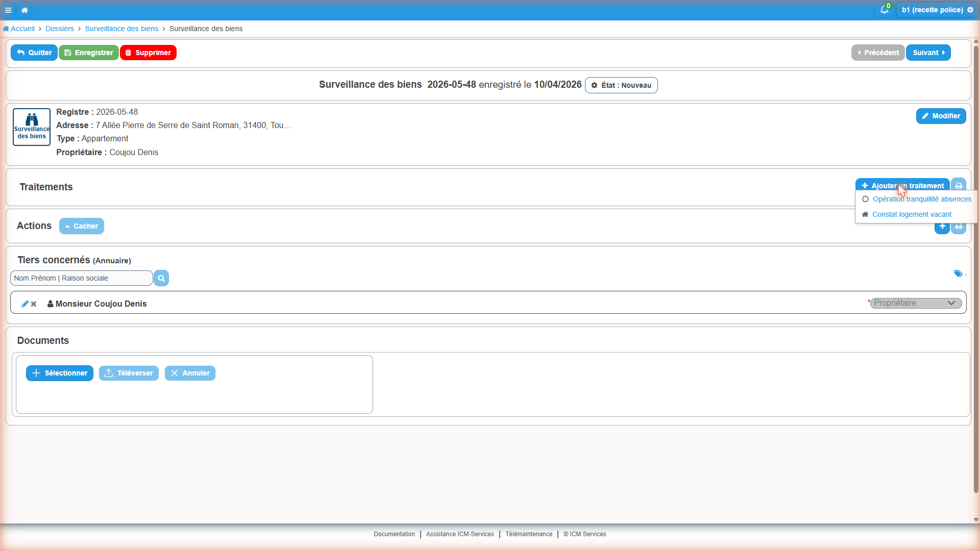This screenshot has width=980, height=551.
Task: Open the Télémaintenance footer link
Action: click(529, 534)
